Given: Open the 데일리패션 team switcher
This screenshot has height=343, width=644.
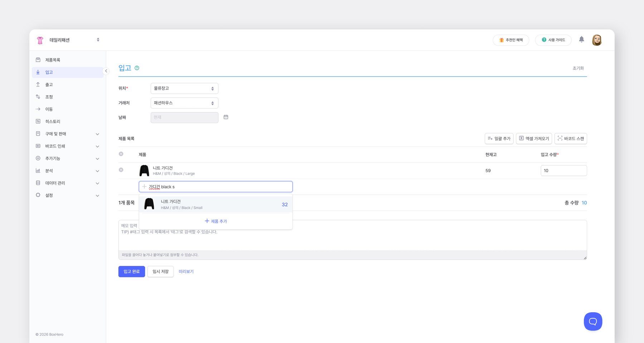Looking at the screenshot, I should [x=68, y=40].
